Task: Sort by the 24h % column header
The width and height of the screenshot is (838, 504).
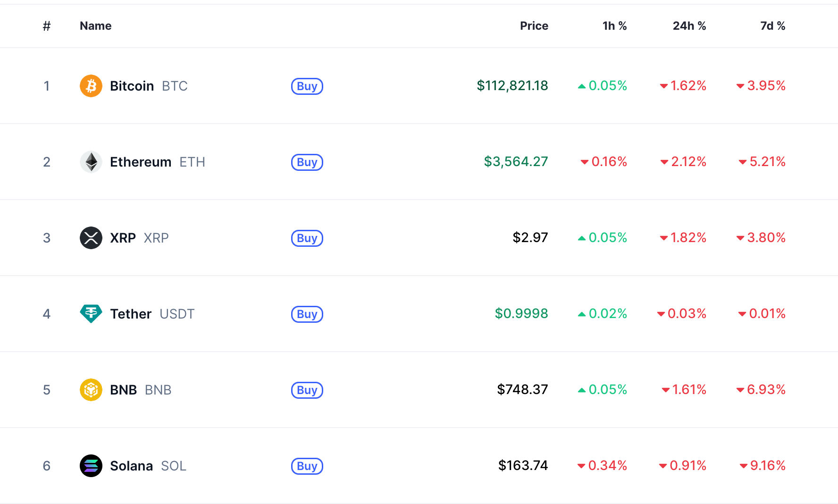Action: (x=689, y=26)
